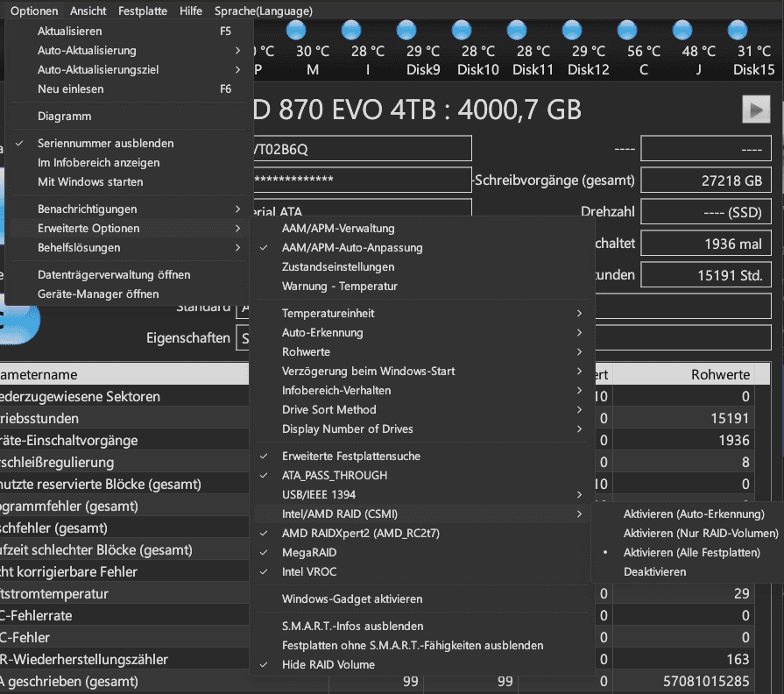Viewport: 784px width, 694px height.
Task: Toggle AAM/APM-Auto-Anpassung
Action: coord(421,247)
